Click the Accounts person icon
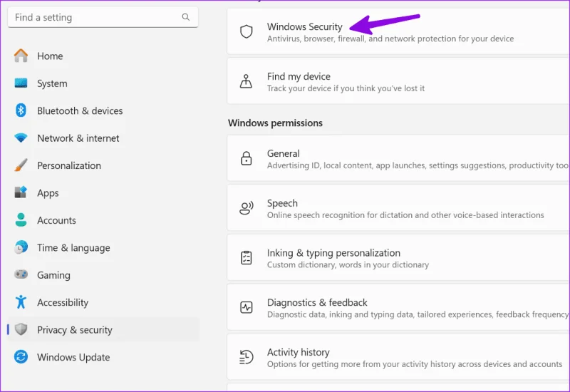Viewport: 570px width, 392px height. (x=21, y=220)
